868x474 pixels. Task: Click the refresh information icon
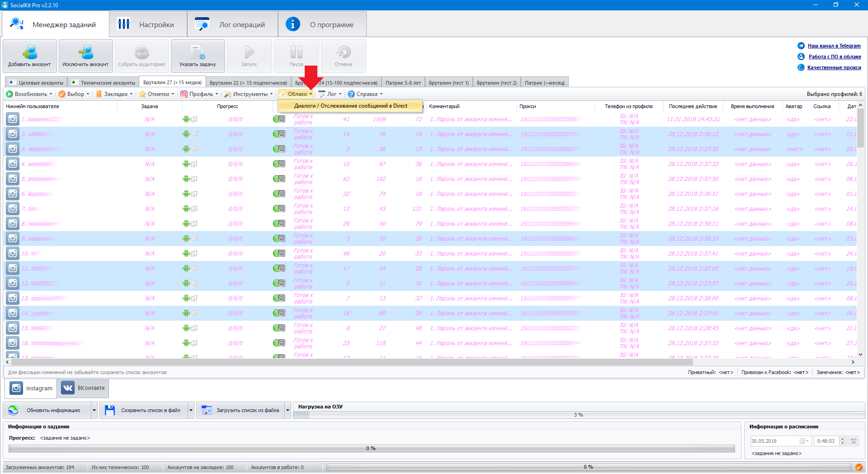tap(13, 410)
